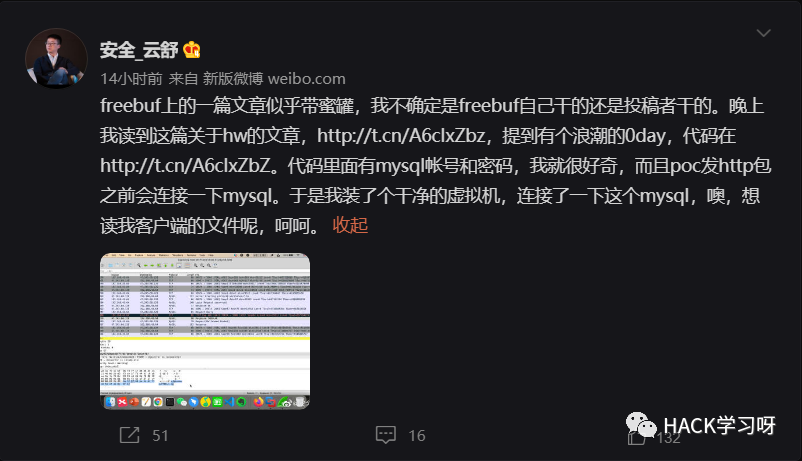Click the repost count 51
802x461 pixels.
(x=160, y=435)
